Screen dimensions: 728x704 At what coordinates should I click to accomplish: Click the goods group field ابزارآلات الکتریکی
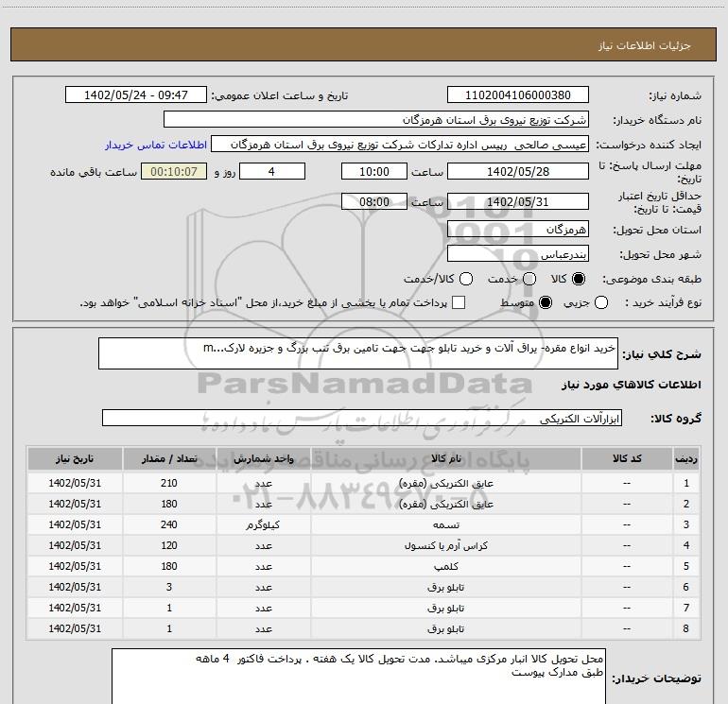[362, 418]
